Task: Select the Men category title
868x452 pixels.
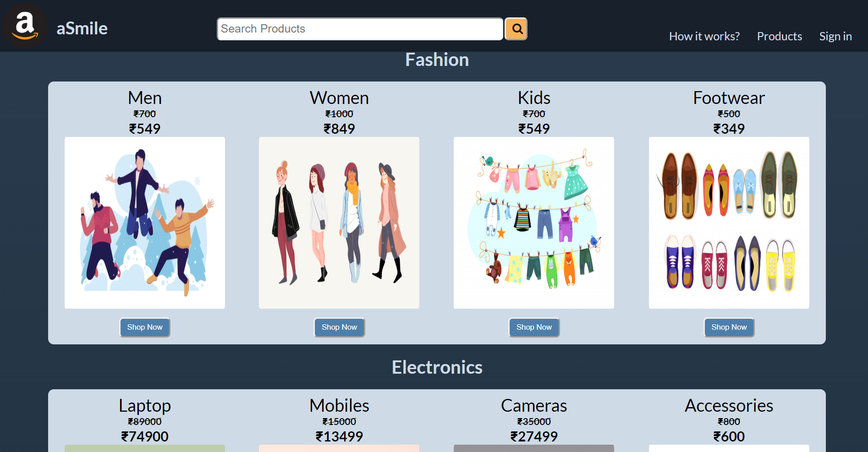Action: pos(145,98)
